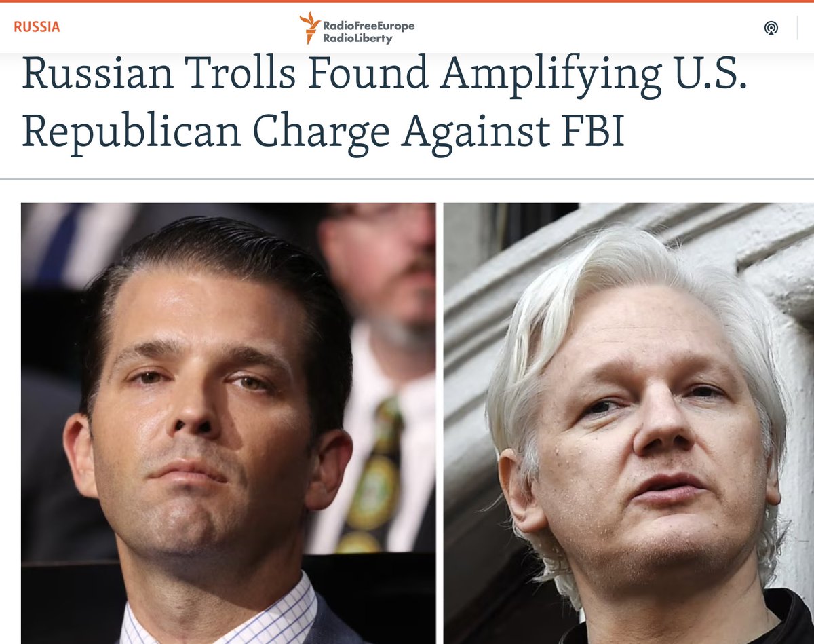Click the checkered shirt collar in left photo
This screenshot has height=644, width=814.
pyautogui.click(x=224, y=614)
